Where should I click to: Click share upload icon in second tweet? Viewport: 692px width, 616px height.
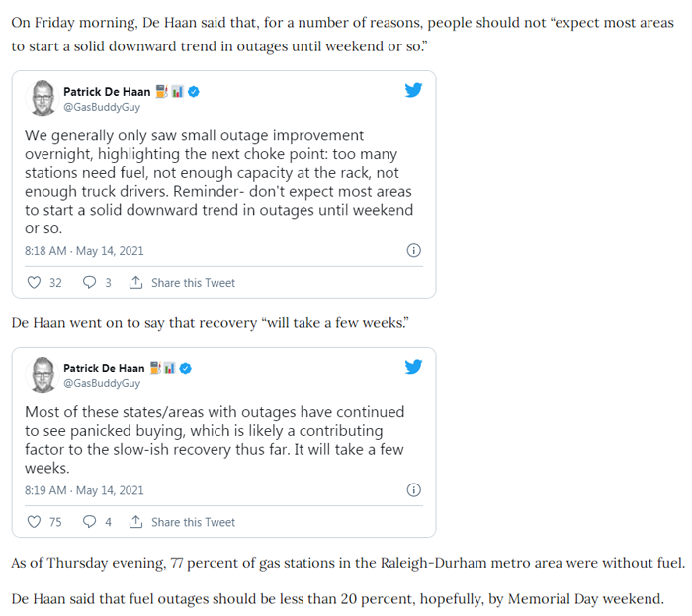click(135, 521)
